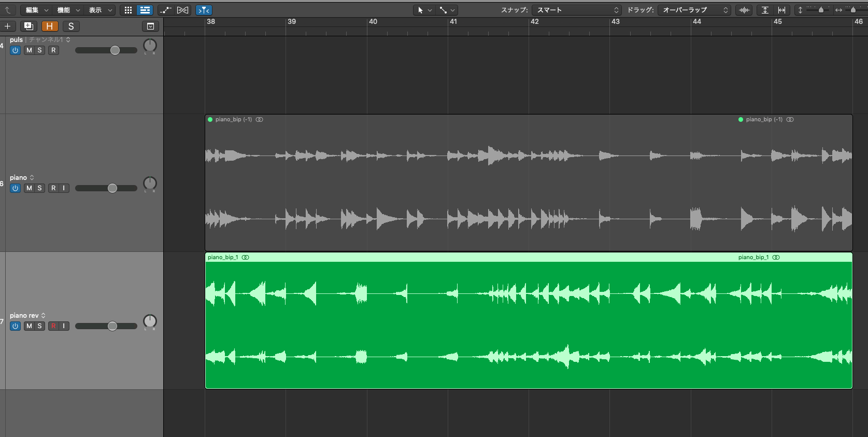
Task: Toggle Flex editing with the bowtie icon
Action: (183, 10)
